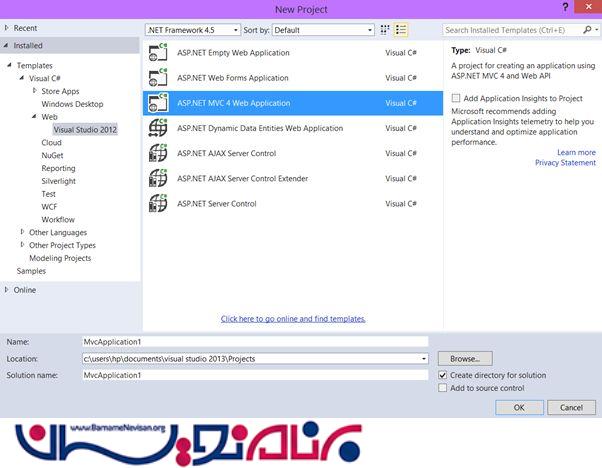Open search options dropdown arrow
This screenshot has height=468, width=602.
(596, 30)
